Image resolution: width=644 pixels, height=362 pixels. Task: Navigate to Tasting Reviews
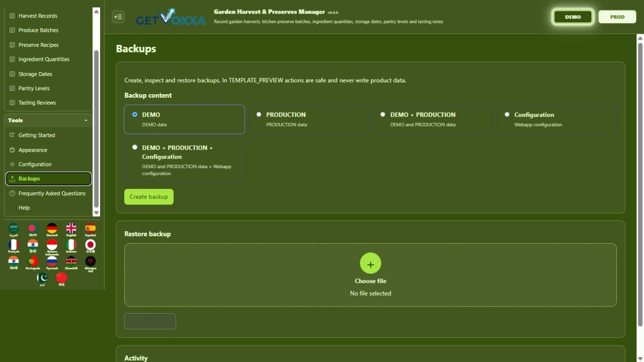pyautogui.click(x=48, y=103)
